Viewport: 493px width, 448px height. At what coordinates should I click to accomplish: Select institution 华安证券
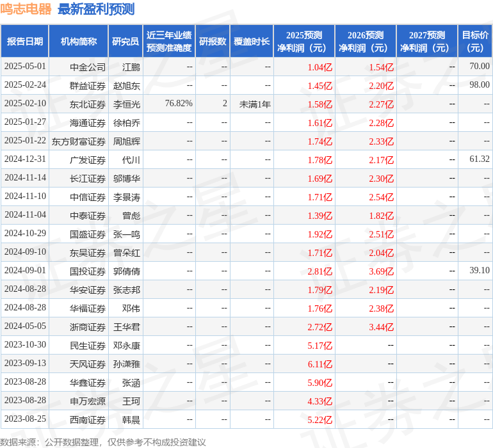88,289
